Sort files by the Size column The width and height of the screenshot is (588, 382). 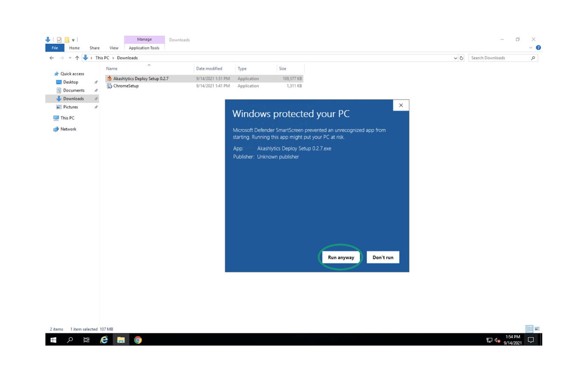point(290,69)
